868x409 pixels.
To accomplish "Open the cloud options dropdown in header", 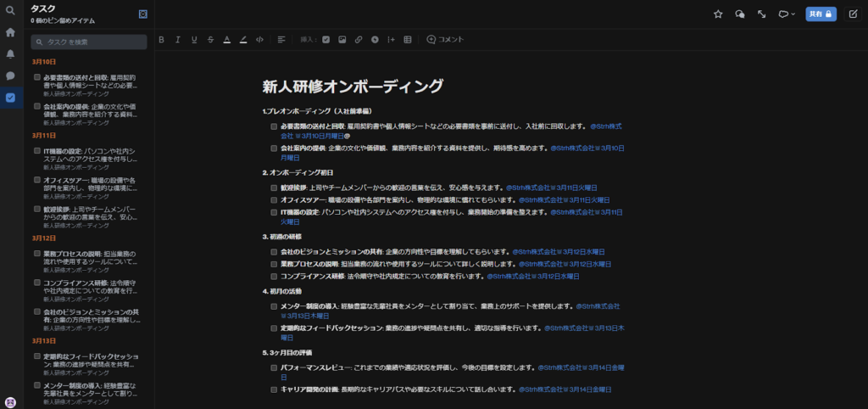I will click(786, 14).
